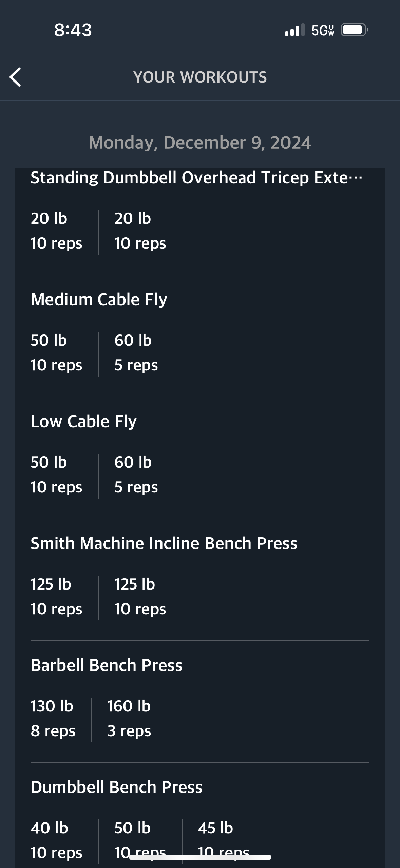Open Standing Dumbbell Overhead Tricep Extension exercise
Image resolution: width=400 pixels, height=868 pixels.
[196, 178]
